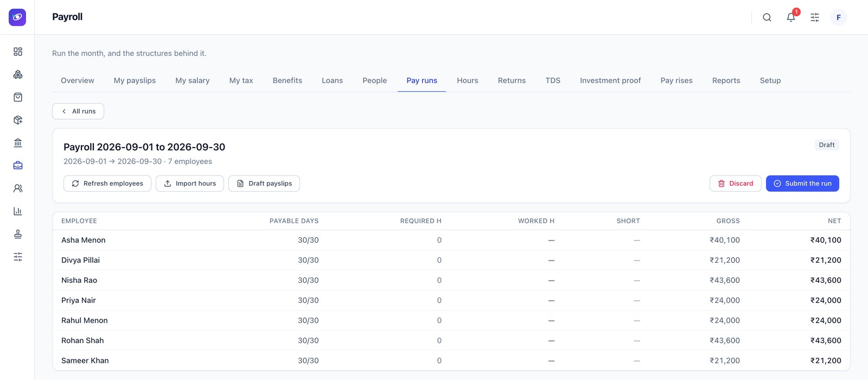Image resolution: width=868 pixels, height=380 pixels.
Task: Select the Priya Nair row name
Action: click(x=79, y=300)
